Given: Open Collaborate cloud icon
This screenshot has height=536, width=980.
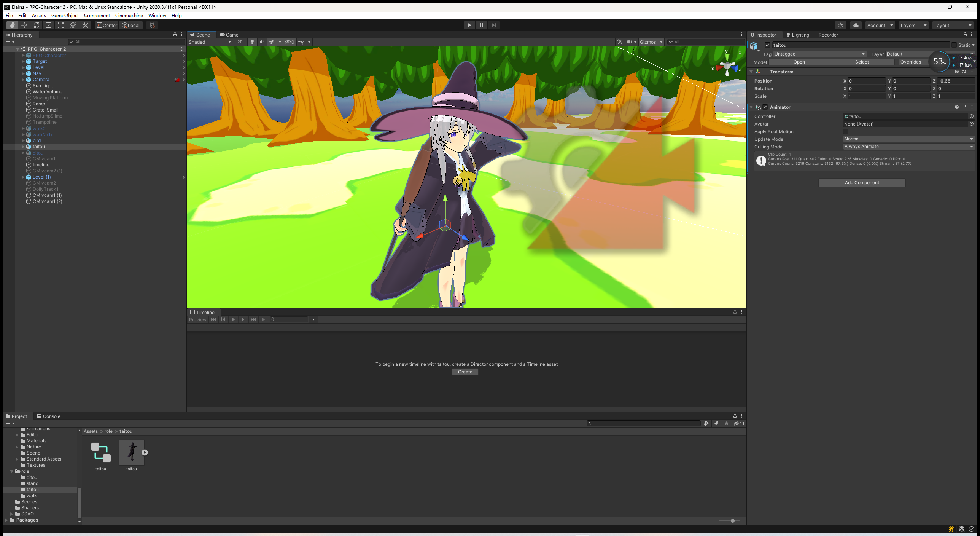Looking at the screenshot, I should tap(856, 25).
